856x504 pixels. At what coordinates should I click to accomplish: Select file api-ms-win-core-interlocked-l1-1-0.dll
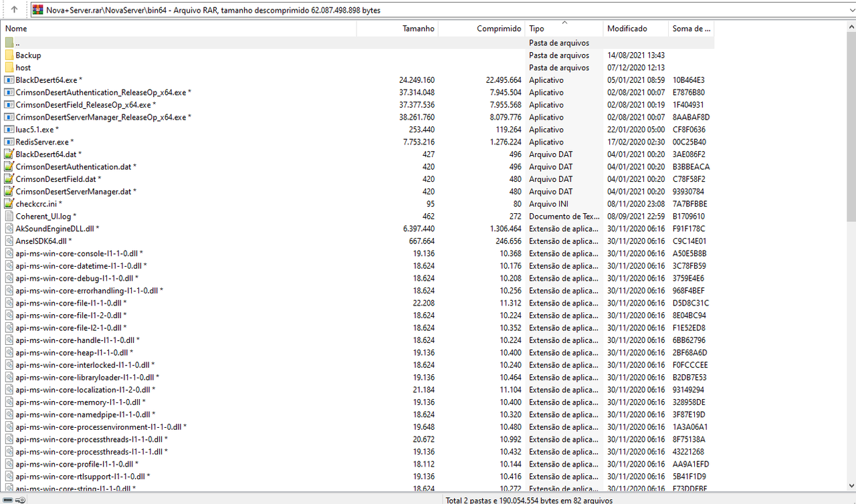pyautogui.click(x=82, y=364)
